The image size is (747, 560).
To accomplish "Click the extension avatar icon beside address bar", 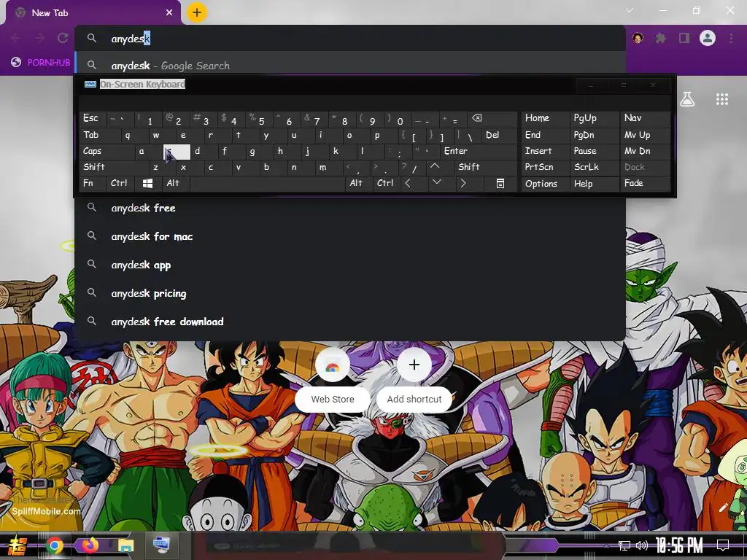I will coord(638,38).
